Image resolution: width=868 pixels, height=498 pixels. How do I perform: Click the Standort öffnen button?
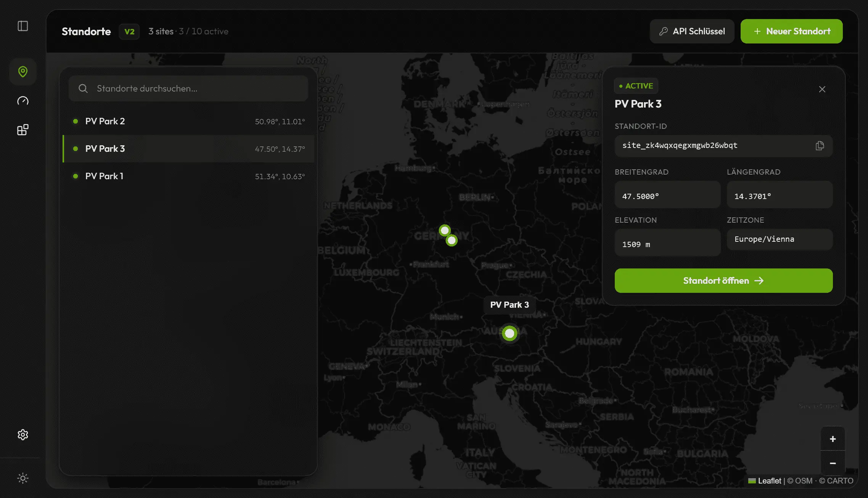(723, 281)
